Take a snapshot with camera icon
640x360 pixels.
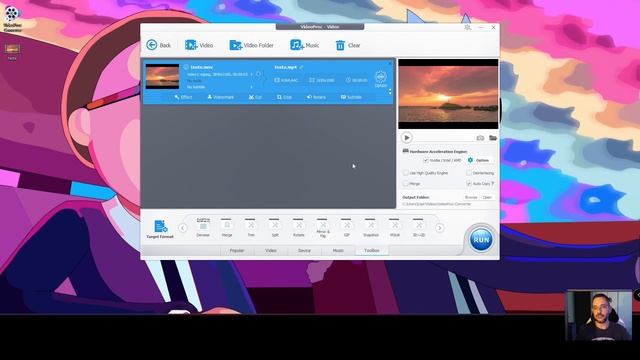point(480,138)
